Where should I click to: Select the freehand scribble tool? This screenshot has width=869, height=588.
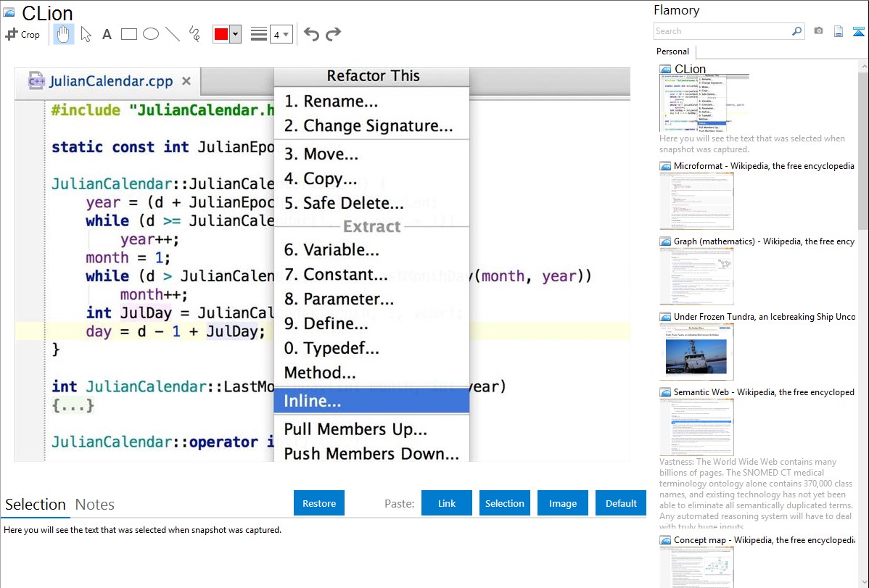coord(194,34)
